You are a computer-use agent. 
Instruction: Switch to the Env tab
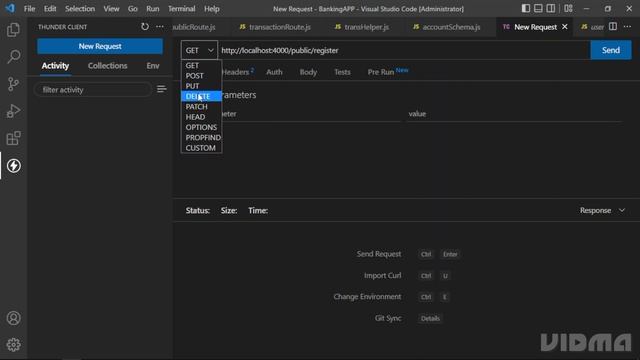[x=153, y=66]
